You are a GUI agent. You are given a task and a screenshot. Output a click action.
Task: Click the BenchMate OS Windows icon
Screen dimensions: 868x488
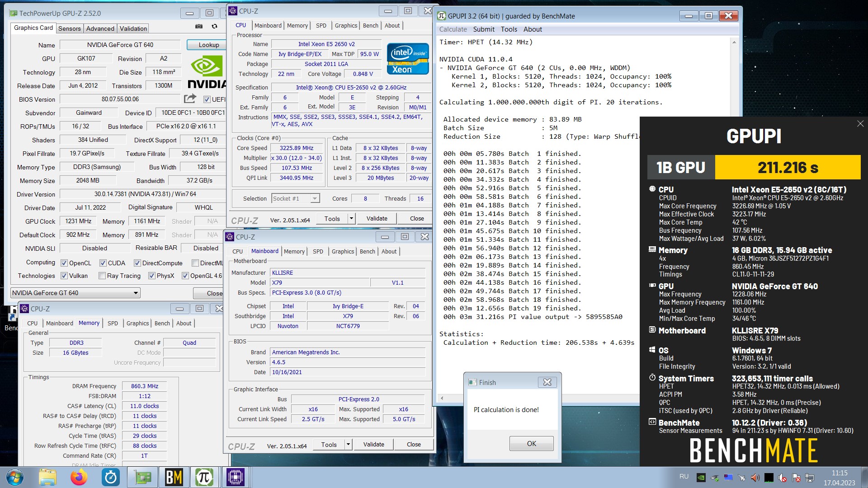pos(652,350)
